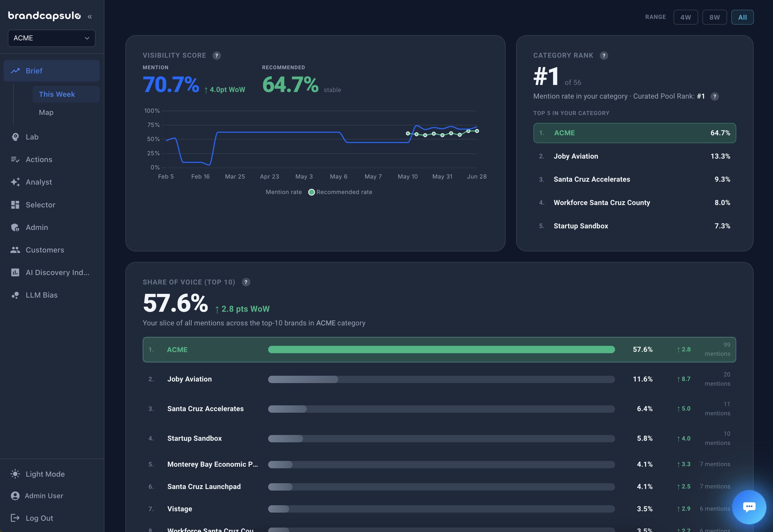Select the All range option

point(742,17)
